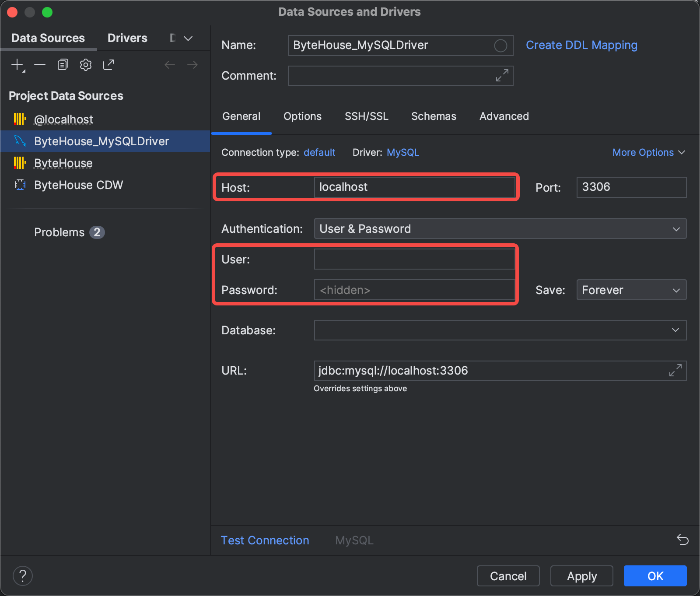The image size is (700, 596).
Task: Remove selected data source with minus icon
Action: click(40, 65)
